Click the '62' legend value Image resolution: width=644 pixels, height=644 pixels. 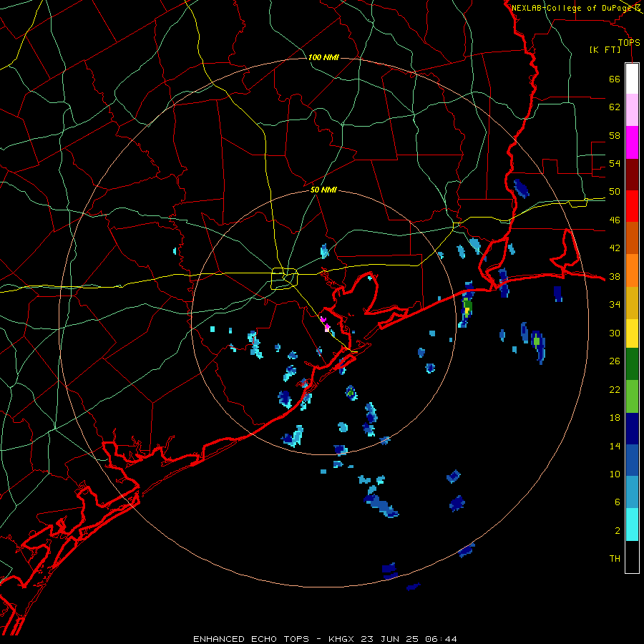pyautogui.click(x=615, y=107)
